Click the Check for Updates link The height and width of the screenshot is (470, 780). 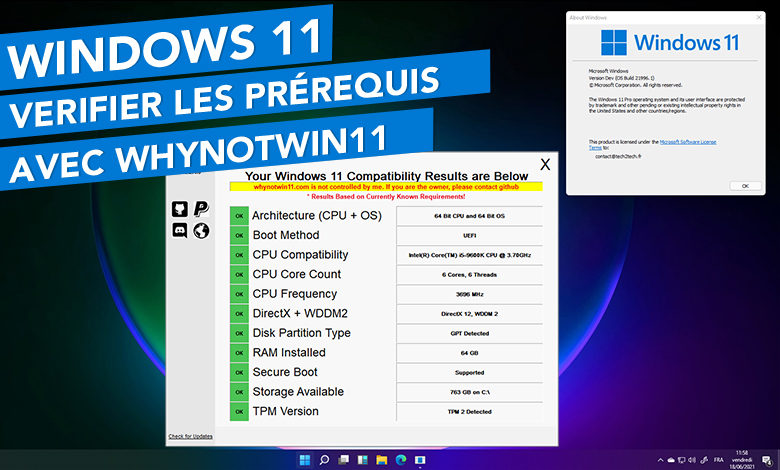[191, 436]
